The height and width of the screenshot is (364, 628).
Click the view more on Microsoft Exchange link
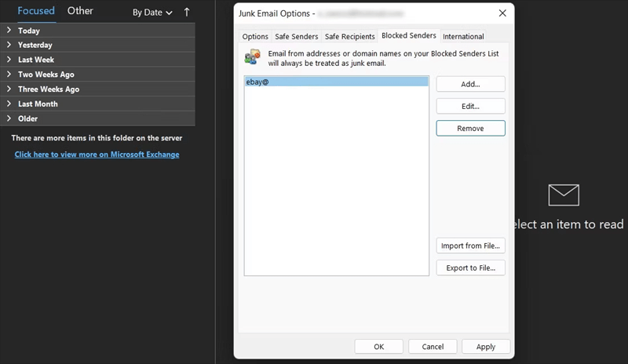click(x=97, y=155)
